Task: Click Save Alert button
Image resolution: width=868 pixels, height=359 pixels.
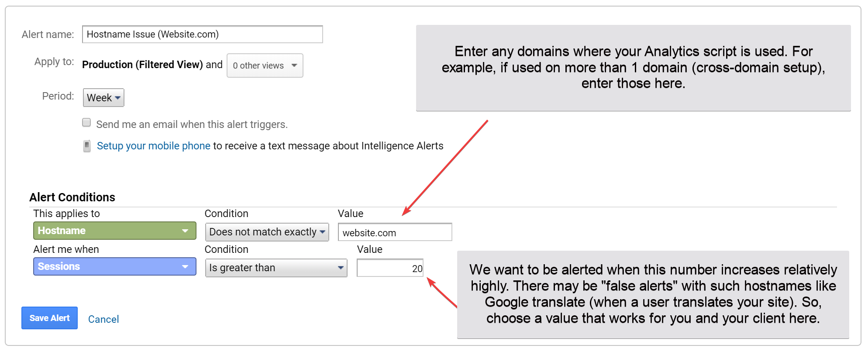Action: coord(49,318)
